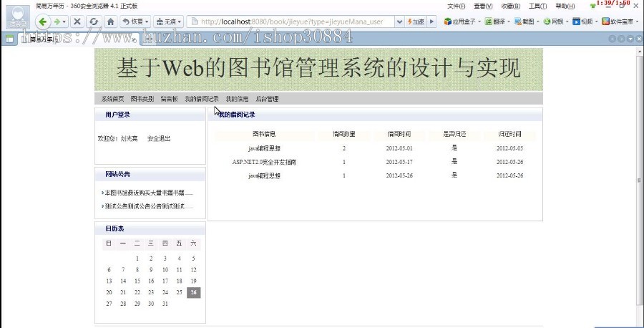
Task: Click the 2012-05-05 return date
Action: click(x=509, y=148)
